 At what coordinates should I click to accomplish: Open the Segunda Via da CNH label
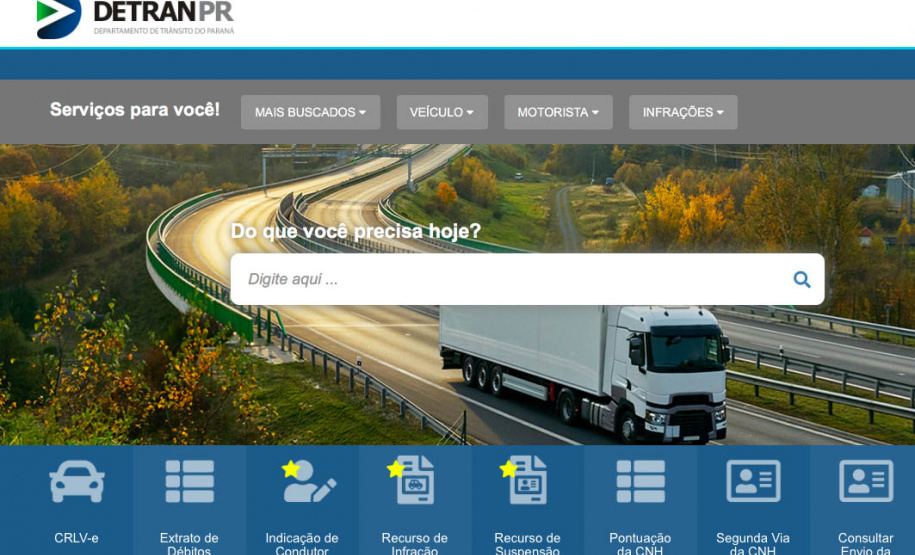point(753,543)
